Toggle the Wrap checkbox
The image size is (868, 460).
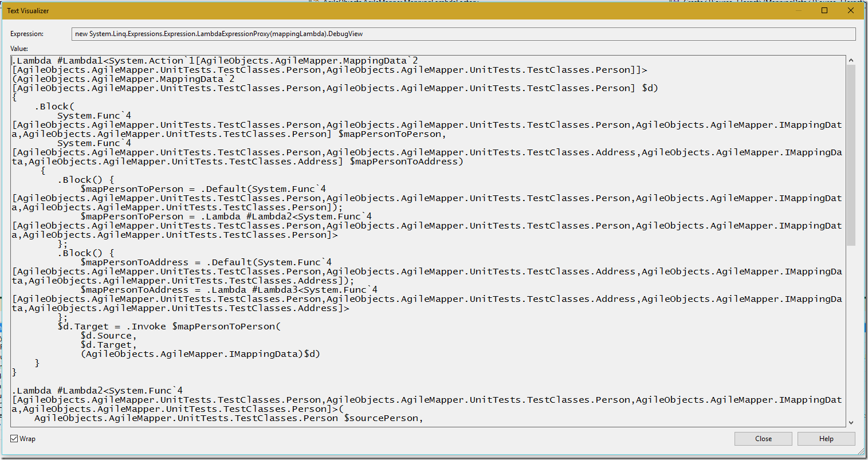click(14, 439)
